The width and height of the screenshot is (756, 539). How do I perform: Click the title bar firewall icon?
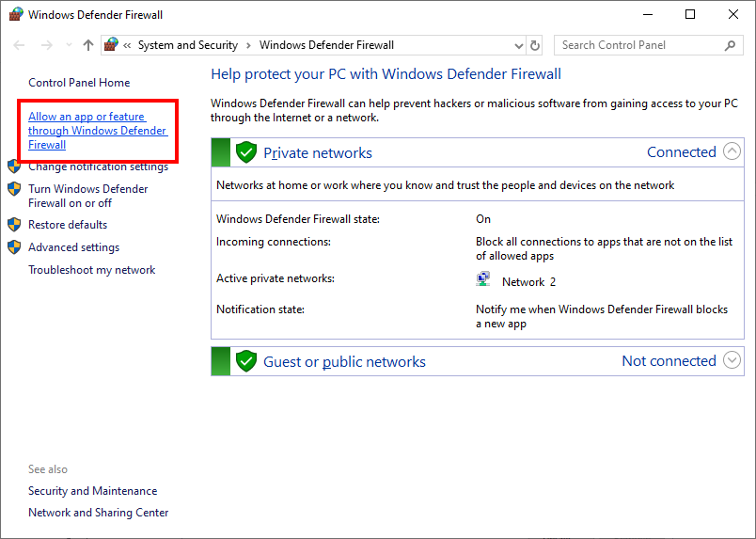click(x=15, y=14)
